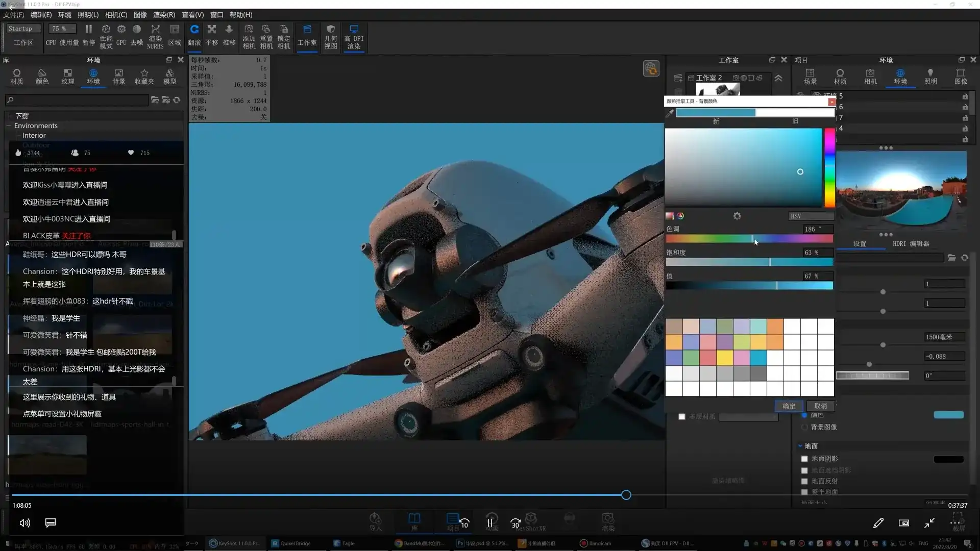Image resolution: width=980 pixels, height=551 pixels.
Task: Collapse the 地面 section
Action: [800, 446]
